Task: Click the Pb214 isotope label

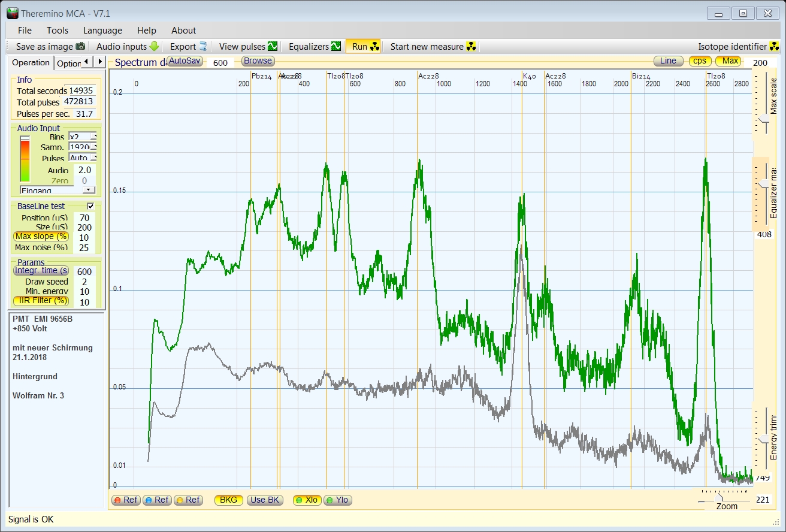Action: pyautogui.click(x=262, y=76)
